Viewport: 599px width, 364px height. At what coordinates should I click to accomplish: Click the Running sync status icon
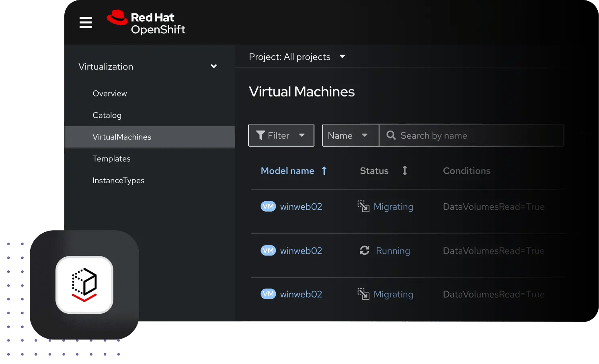click(x=365, y=251)
